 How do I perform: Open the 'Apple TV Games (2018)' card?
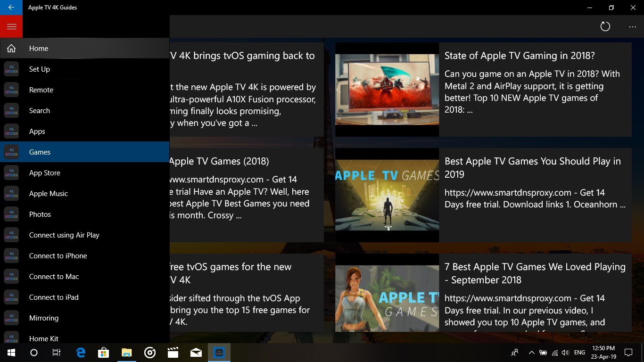(247, 195)
